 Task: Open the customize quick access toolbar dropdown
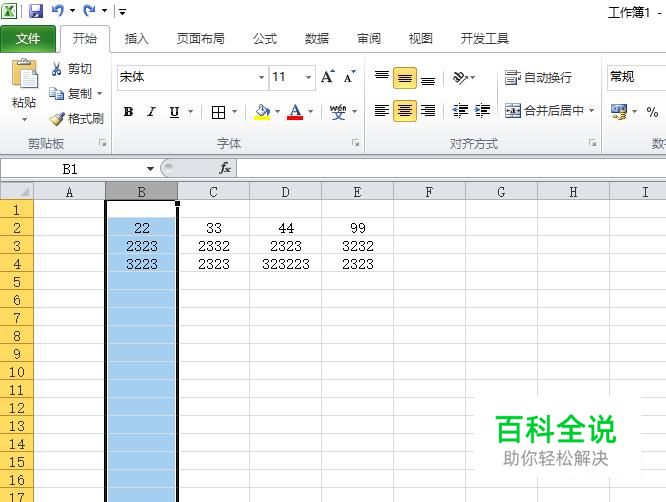(122, 11)
